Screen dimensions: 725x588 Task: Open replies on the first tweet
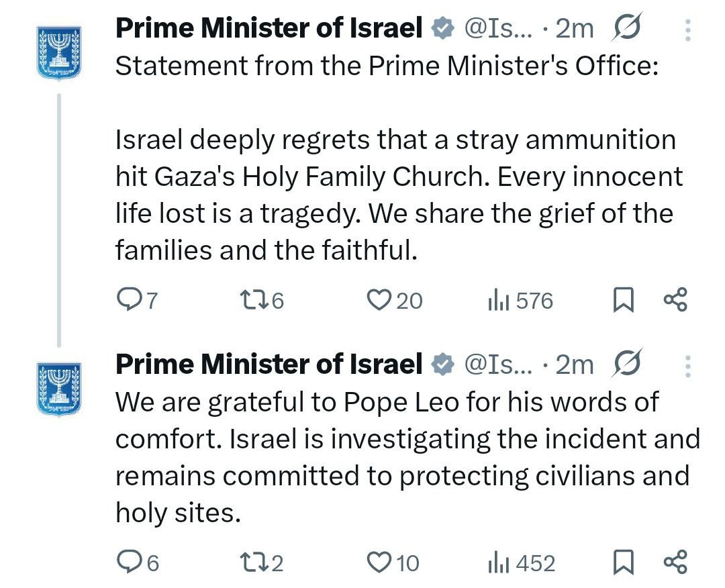[x=137, y=301]
